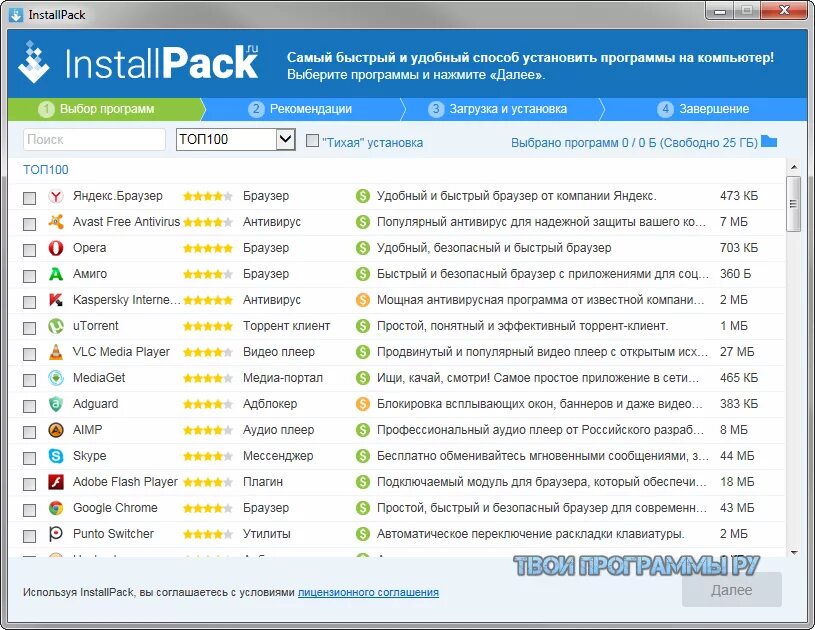
Task: Click the Adobe Flash Player icon
Action: [56, 482]
